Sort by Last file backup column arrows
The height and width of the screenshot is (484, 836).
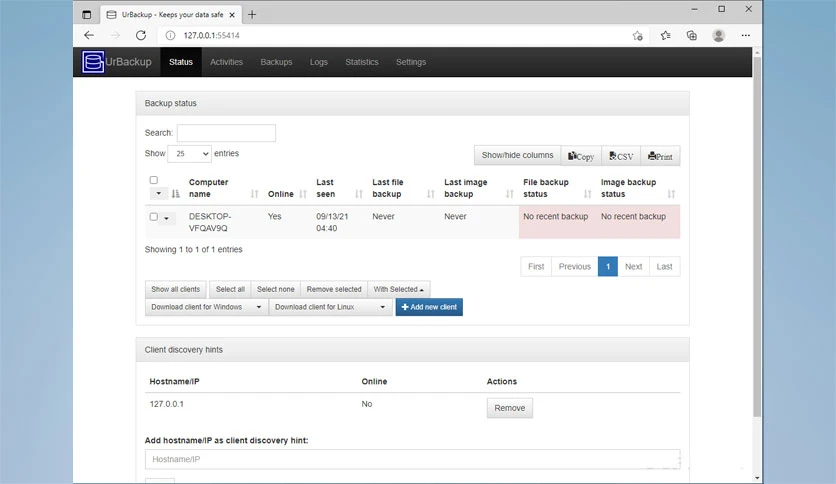[x=431, y=194]
